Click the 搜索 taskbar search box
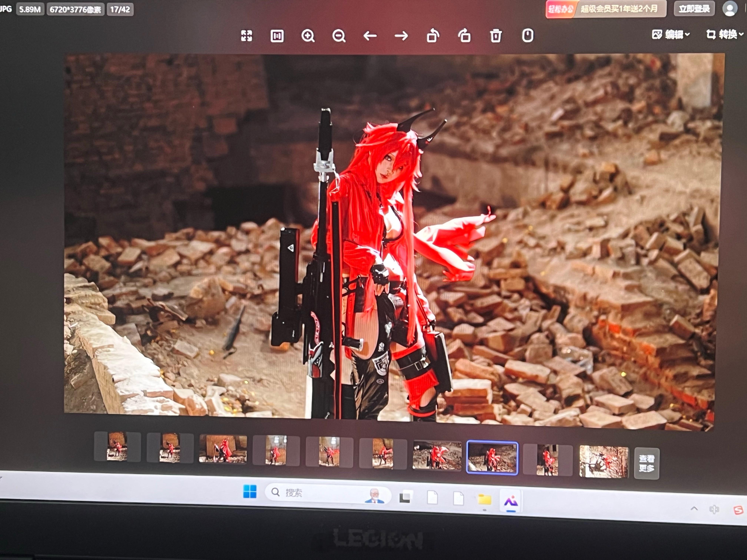This screenshot has width=747, height=560. coord(328,494)
